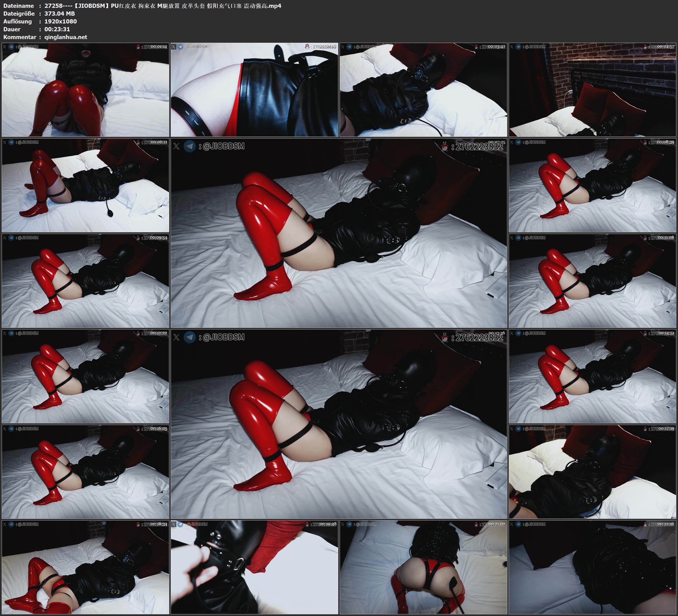
Task: Click the file name text in the header
Action: pyautogui.click(x=163, y=6)
